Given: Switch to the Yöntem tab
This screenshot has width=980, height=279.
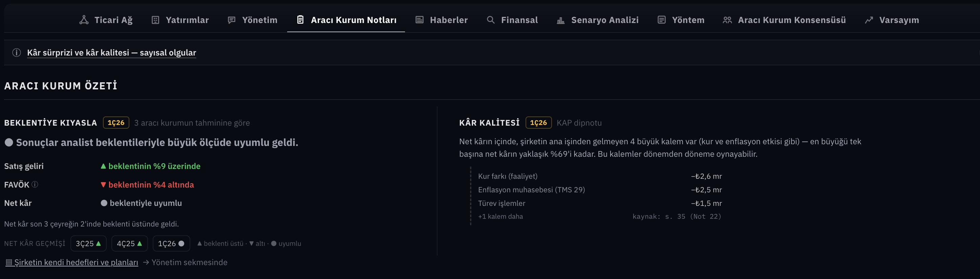Looking at the screenshot, I should (x=681, y=20).
